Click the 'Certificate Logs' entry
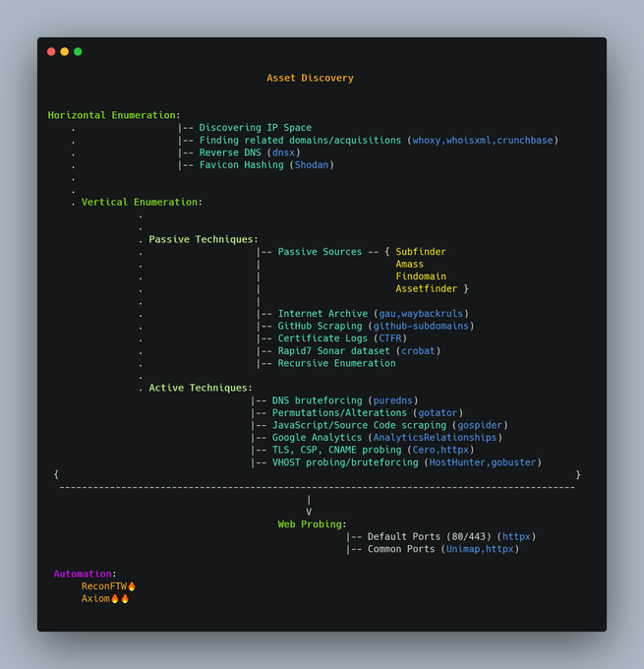The width and height of the screenshot is (644, 669). point(322,338)
